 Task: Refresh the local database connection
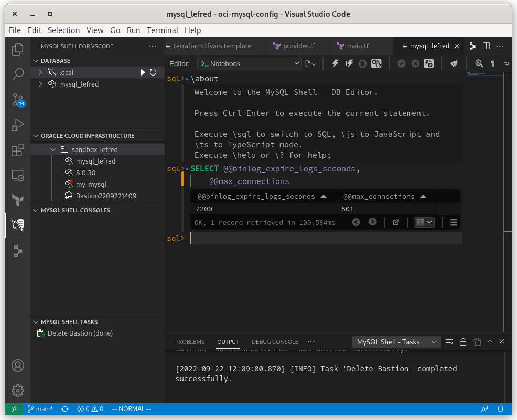pyautogui.click(x=153, y=72)
